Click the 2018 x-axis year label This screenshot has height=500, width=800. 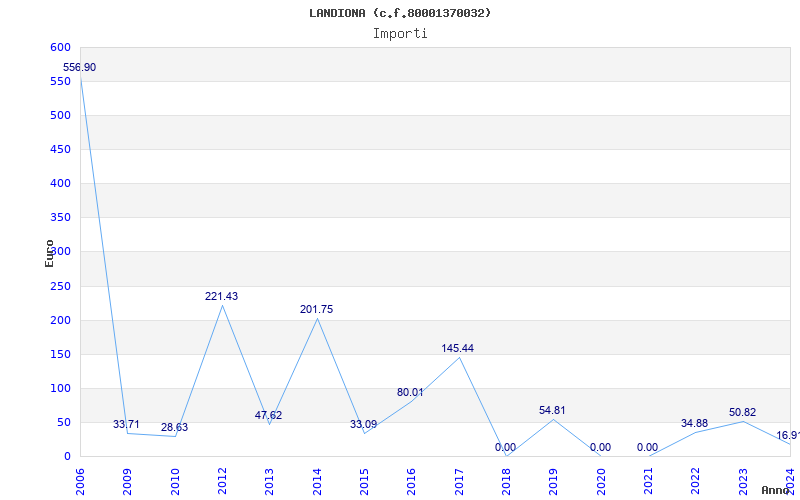click(x=506, y=482)
